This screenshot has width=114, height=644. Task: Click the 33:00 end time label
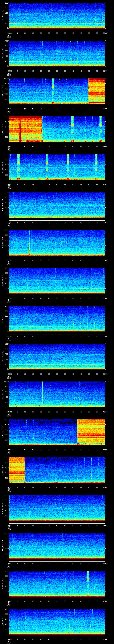(x=105, y=147)
